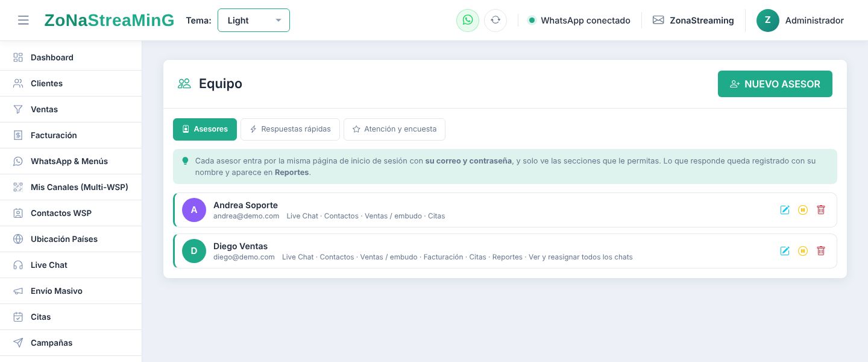
Task: Switch to the Asesores tab
Action: 205,129
